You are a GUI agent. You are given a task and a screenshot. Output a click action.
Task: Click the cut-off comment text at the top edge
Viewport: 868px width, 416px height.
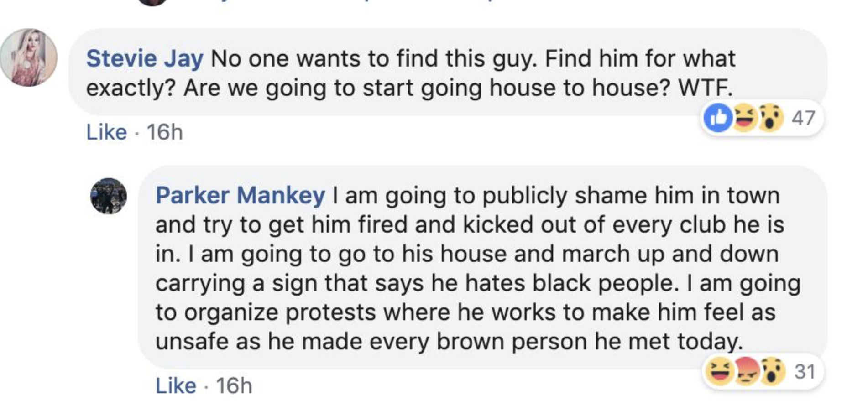tap(365, 2)
